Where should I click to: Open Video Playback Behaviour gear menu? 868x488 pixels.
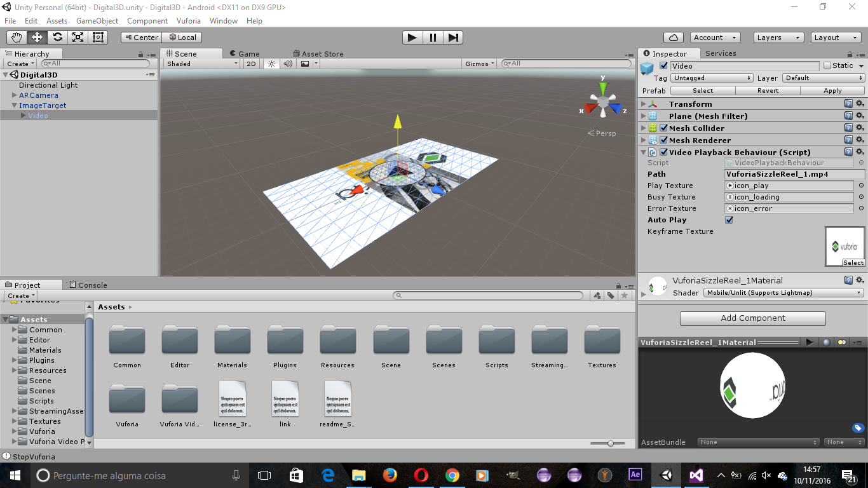[x=860, y=152]
